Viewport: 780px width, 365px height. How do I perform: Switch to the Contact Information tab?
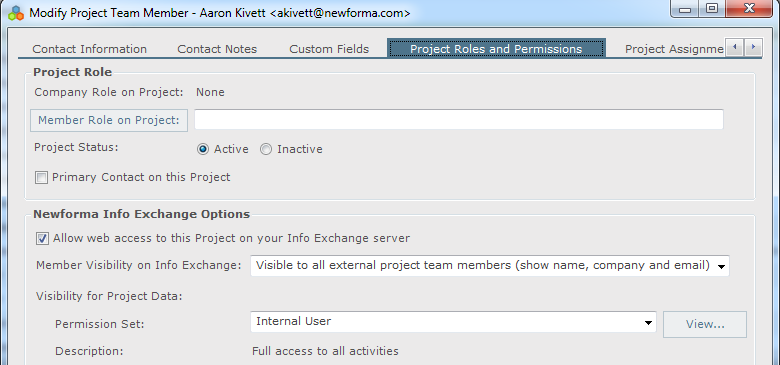point(90,49)
